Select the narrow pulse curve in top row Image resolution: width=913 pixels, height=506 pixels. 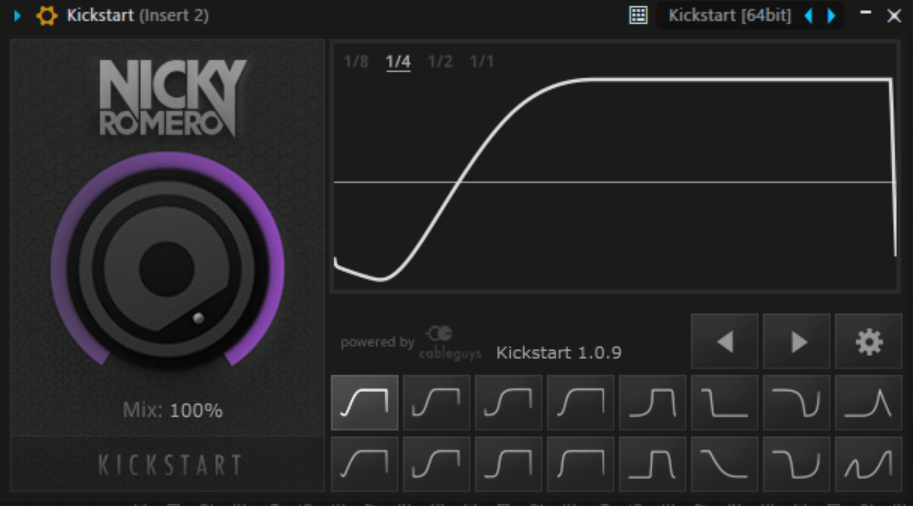[x=652, y=403]
